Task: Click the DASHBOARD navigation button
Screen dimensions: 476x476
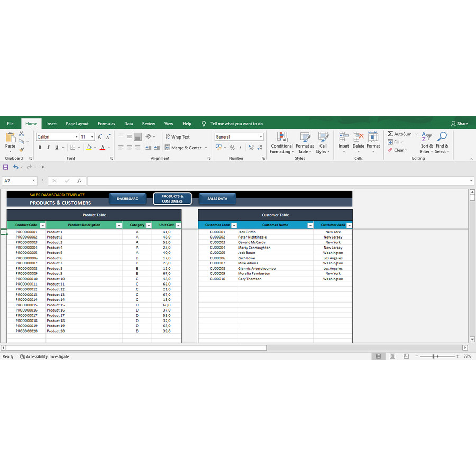Action: [127, 199]
